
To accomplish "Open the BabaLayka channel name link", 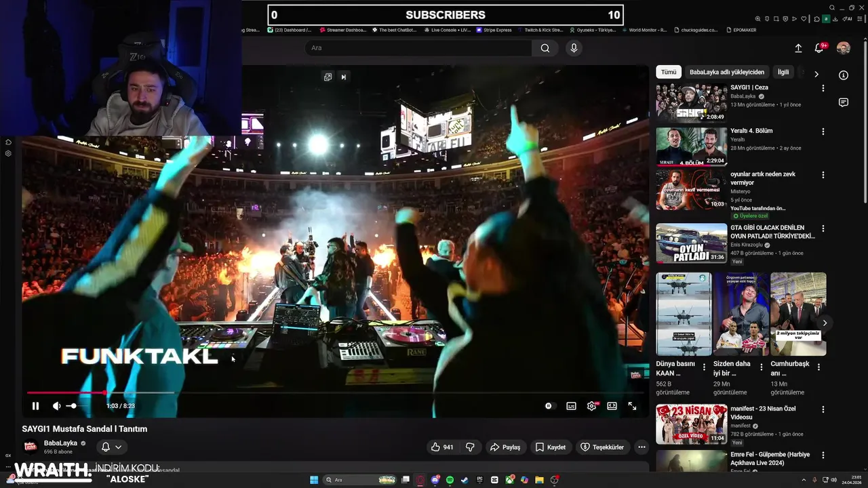I will click(60, 443).
